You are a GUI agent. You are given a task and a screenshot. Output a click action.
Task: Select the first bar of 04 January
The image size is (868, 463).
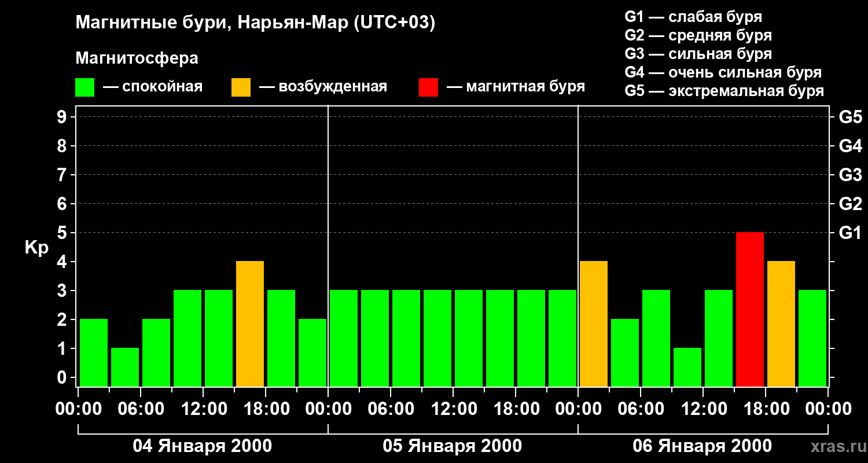94,352
